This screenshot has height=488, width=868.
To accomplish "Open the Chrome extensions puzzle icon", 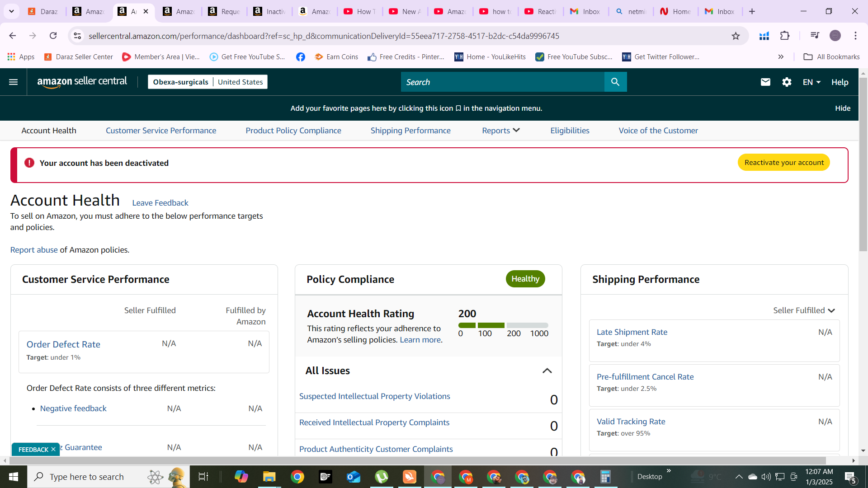I will pos(785,36).
